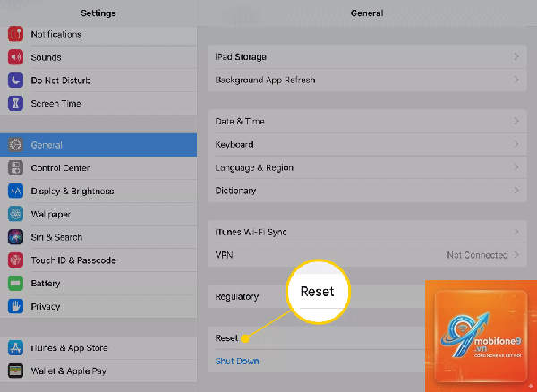Open Control Center settings
This screenshot has width=537, height=392.
[x=98, y=167]
